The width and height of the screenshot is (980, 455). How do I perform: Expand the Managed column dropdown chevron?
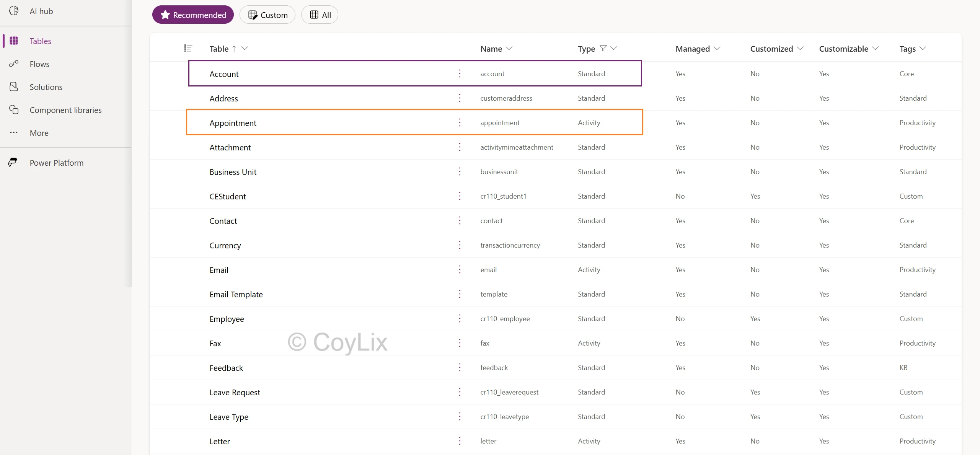[717, 48]
